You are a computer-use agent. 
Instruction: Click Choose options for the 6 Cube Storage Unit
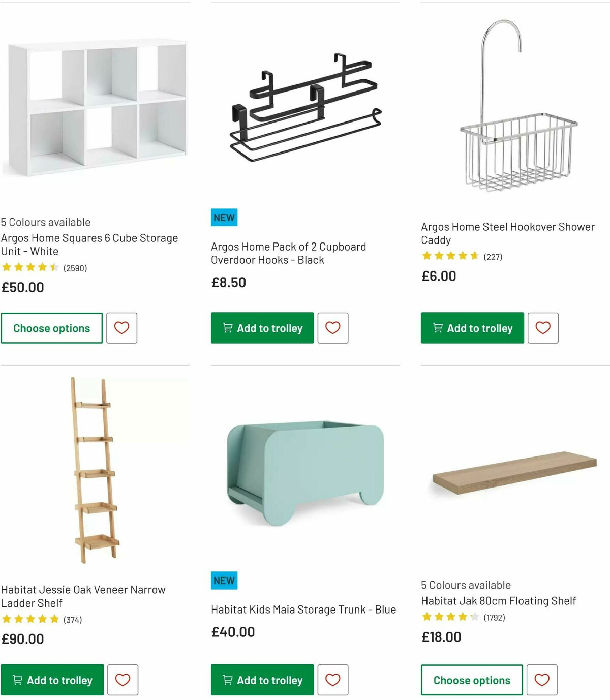coord(51,328)
